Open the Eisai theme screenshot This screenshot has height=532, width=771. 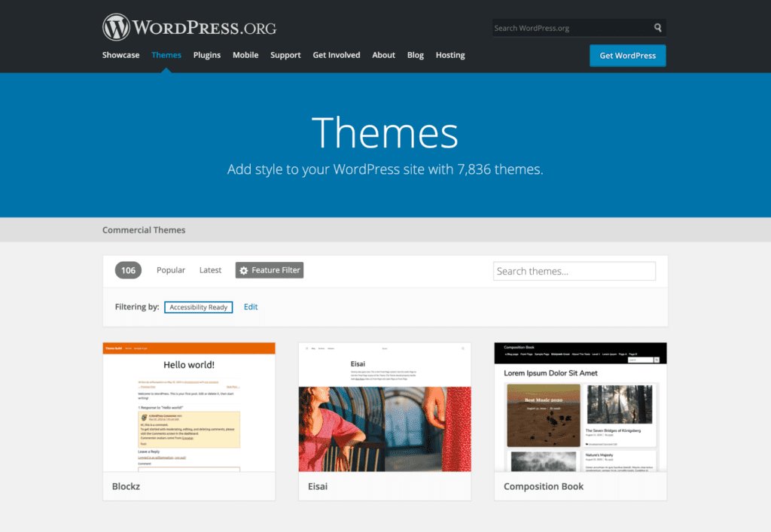pos(385,407)
